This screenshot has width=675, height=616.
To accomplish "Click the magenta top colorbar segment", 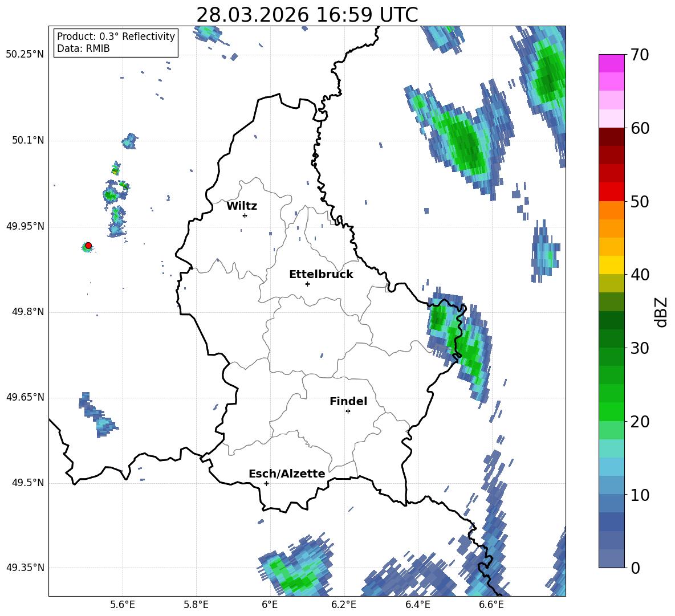I will (611, 64).
